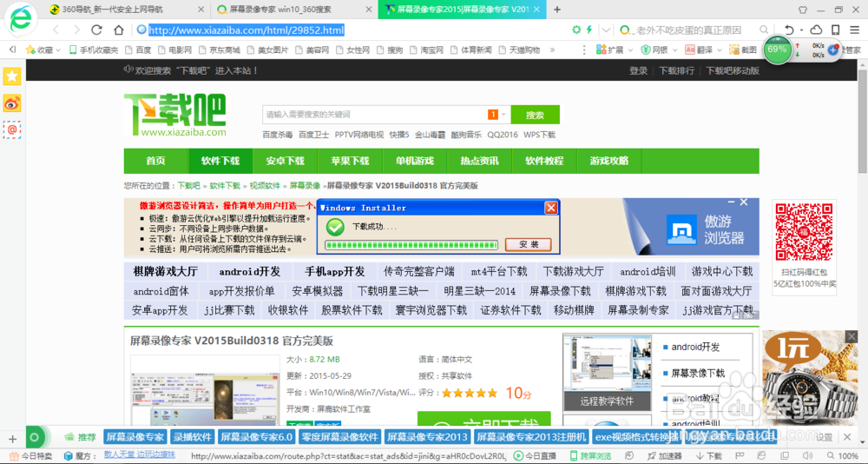The height and width of the screenshot is (464, 868).
Task: Click the browser forward arrow
Action: [x=76, y=30]
